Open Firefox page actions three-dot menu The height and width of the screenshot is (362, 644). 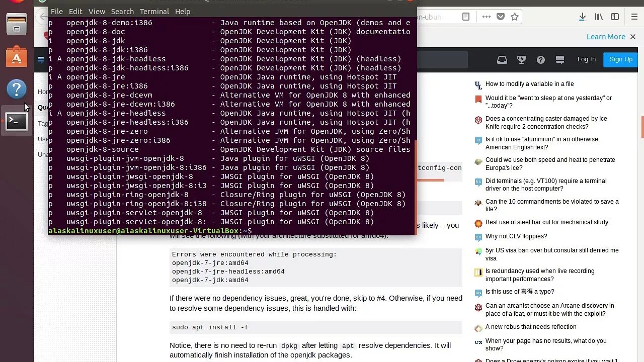(486, 17)
